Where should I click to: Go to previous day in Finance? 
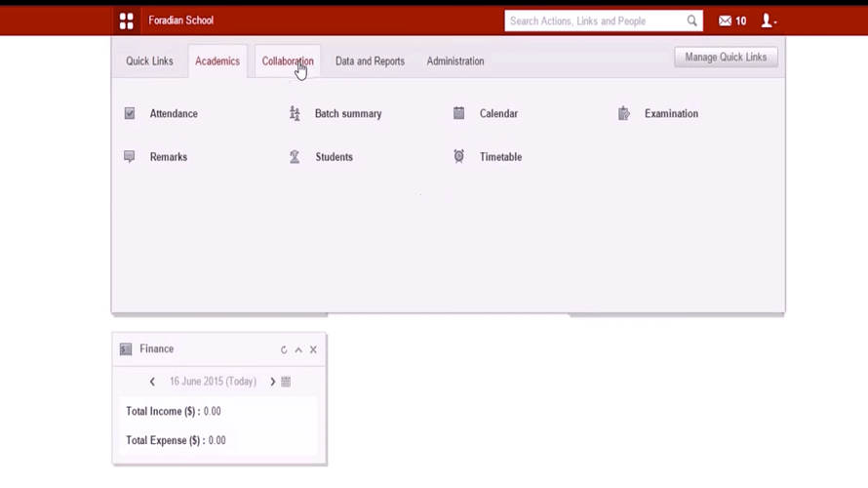click(152, 382)
